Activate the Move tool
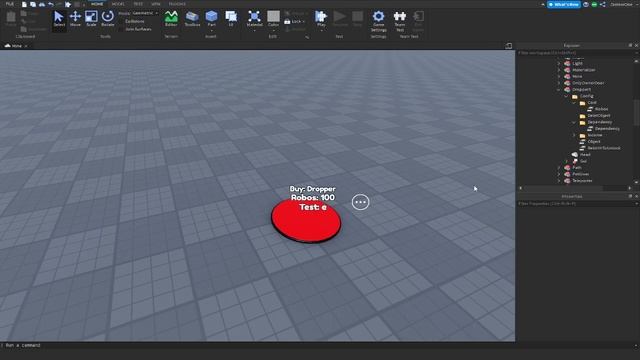This screenshot has height=360, width=640. pos(75,19)
